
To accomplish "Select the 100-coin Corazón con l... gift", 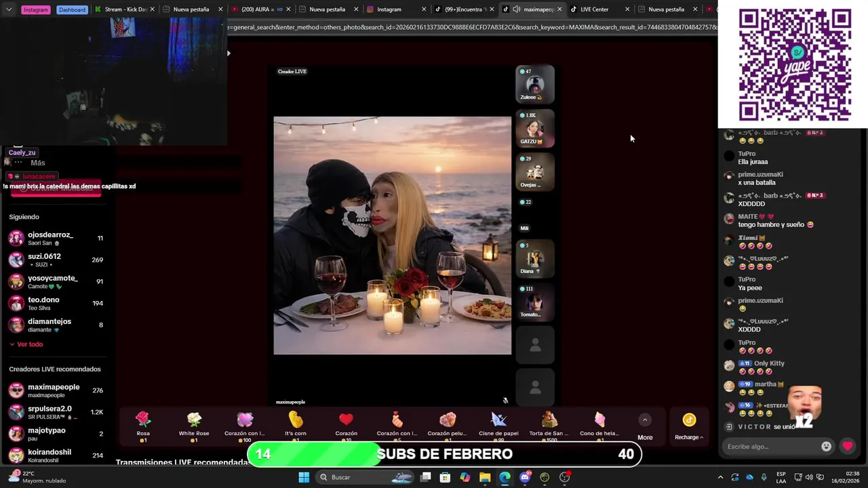I will coord(245,426).
